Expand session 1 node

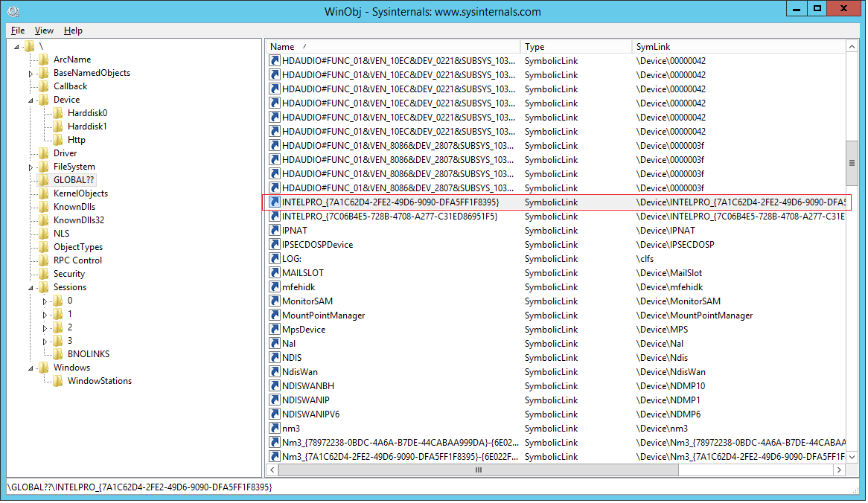pos(45,314)
